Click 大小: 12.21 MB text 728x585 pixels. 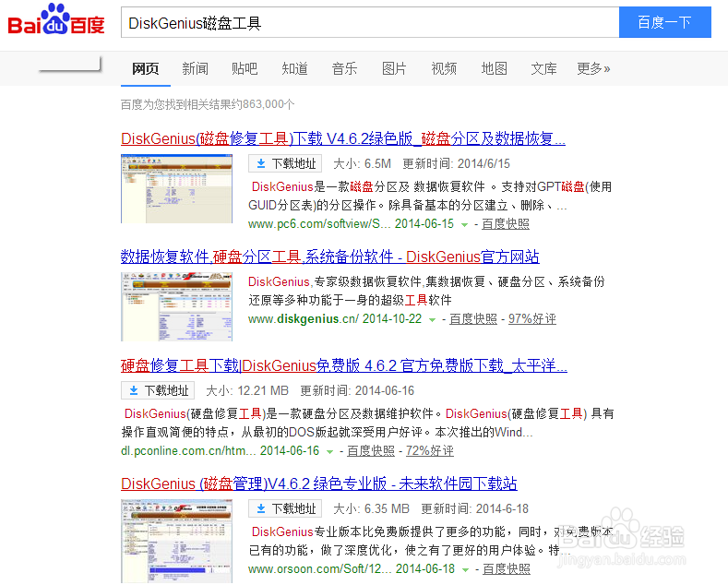pos(247,391)
